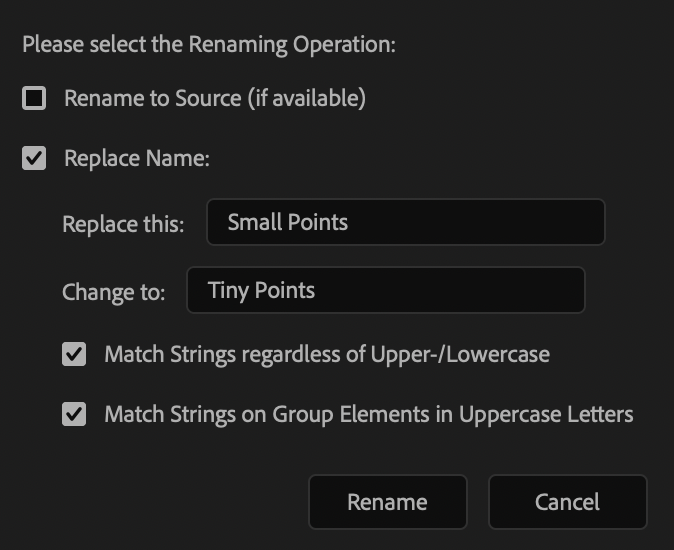Uncheck the Replace Name checkbox
674x550 pixels.
35,158
